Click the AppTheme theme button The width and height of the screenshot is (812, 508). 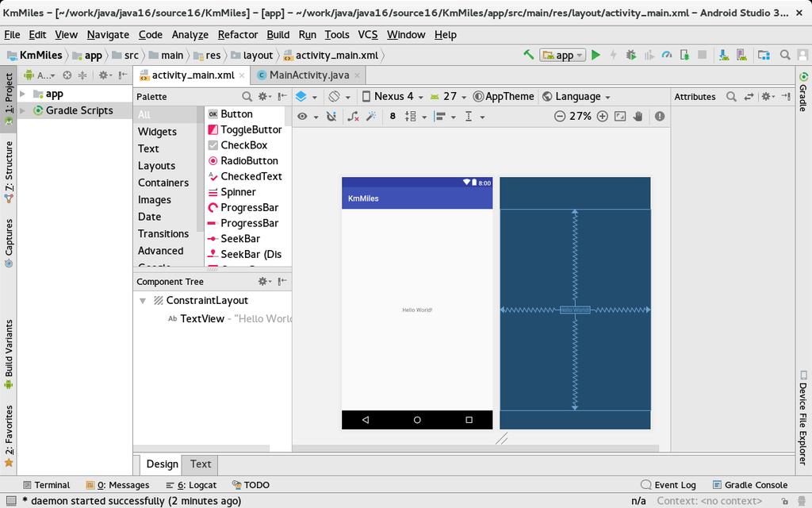(504, 96)
